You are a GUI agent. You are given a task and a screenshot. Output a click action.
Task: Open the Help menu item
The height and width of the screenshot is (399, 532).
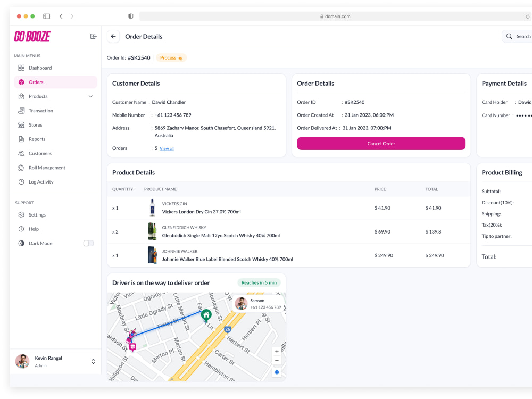[x=56, y=229]
